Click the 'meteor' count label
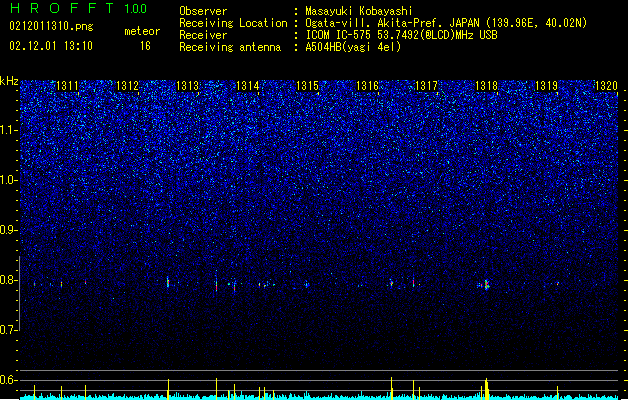 (142, 31)
